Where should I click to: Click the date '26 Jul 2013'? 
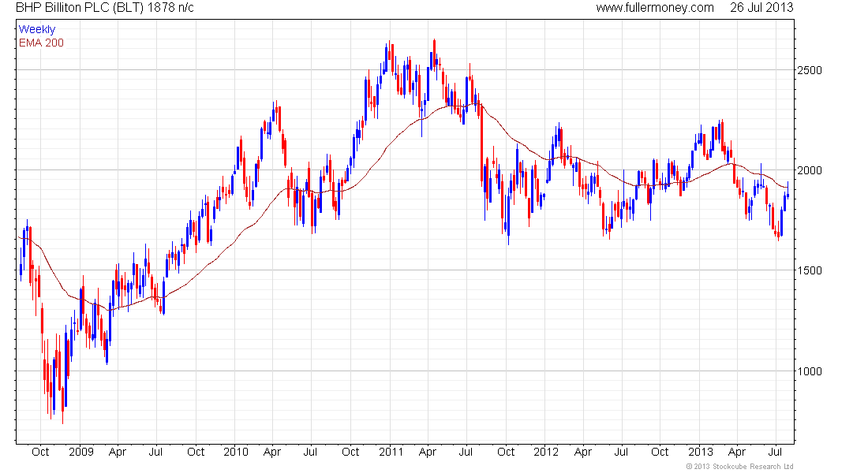(761, 8)
